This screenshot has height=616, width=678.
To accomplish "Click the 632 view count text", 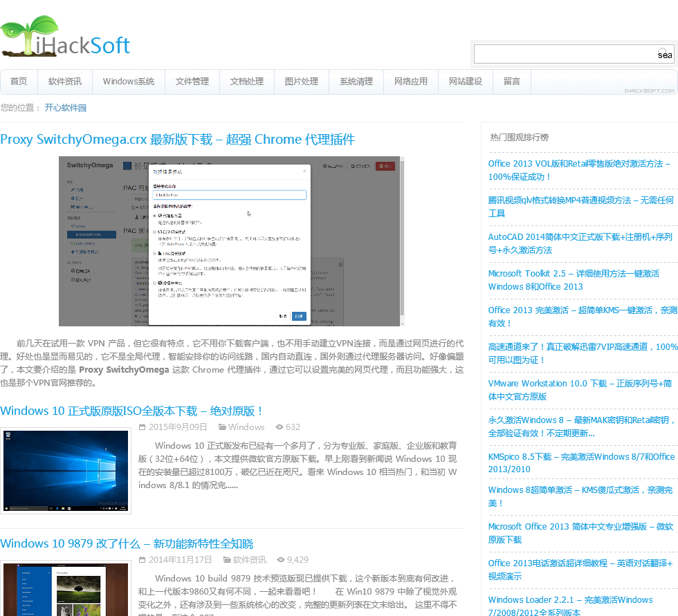I will tap(293, 427).
